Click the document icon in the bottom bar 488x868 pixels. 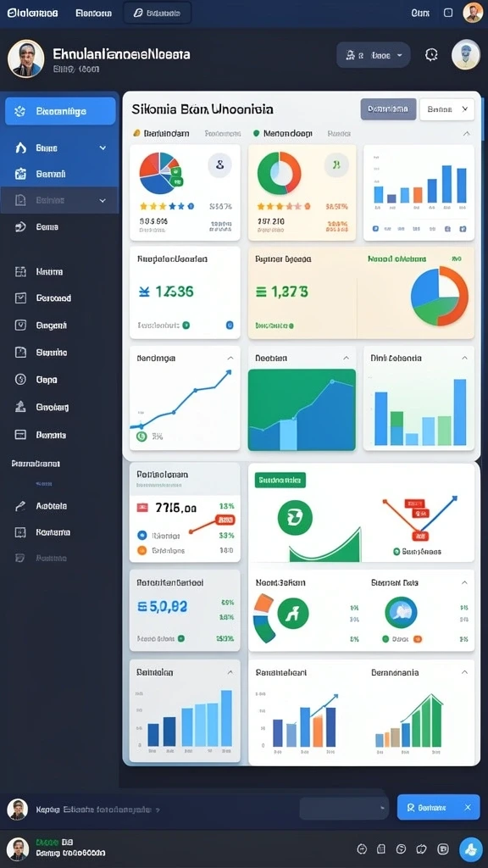pos(380,849)
